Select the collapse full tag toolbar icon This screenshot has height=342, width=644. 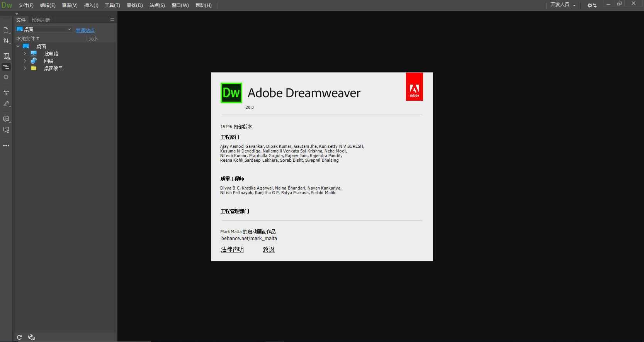click(6, 67)
